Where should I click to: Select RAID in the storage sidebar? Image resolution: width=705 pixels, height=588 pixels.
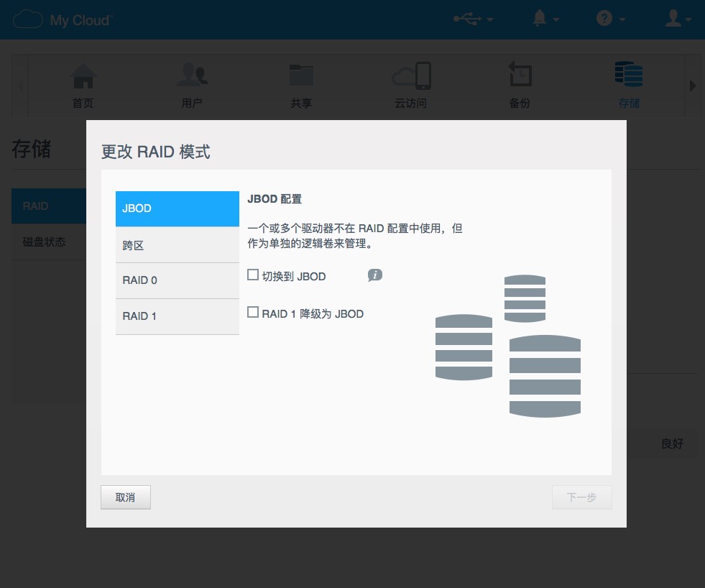click(49, 206)
